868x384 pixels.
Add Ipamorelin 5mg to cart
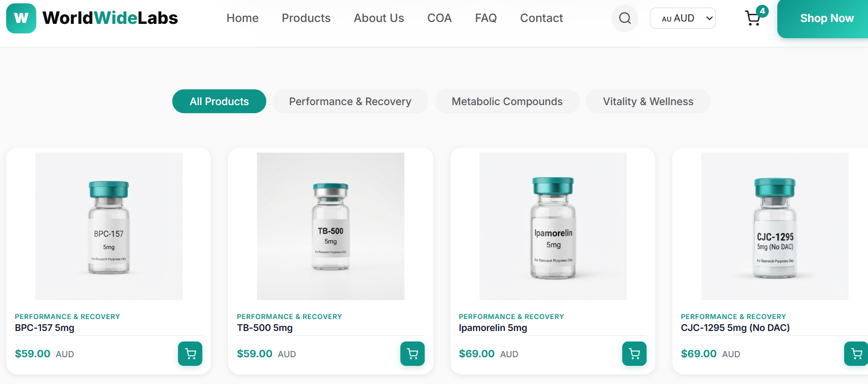pos(634,353)
